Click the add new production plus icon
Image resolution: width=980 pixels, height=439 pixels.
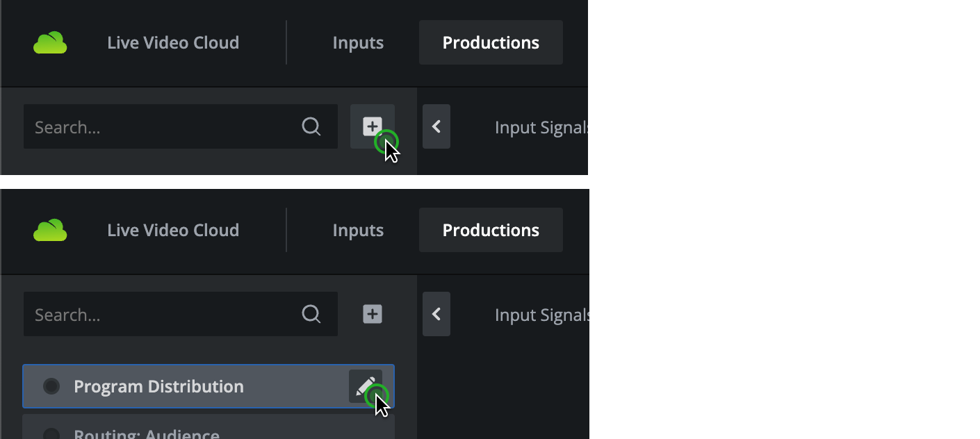372,126
